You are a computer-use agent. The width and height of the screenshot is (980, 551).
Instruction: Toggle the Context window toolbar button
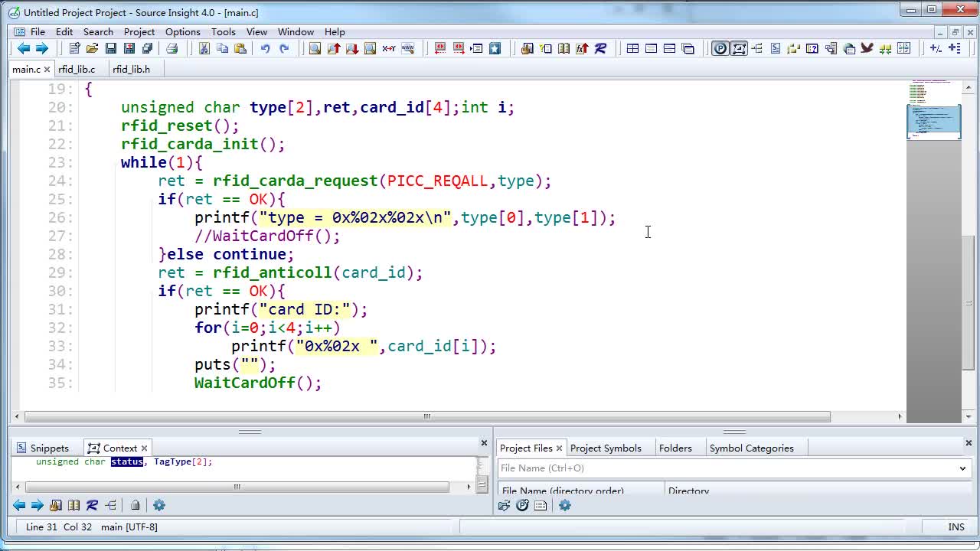click(x=739, y=48)
